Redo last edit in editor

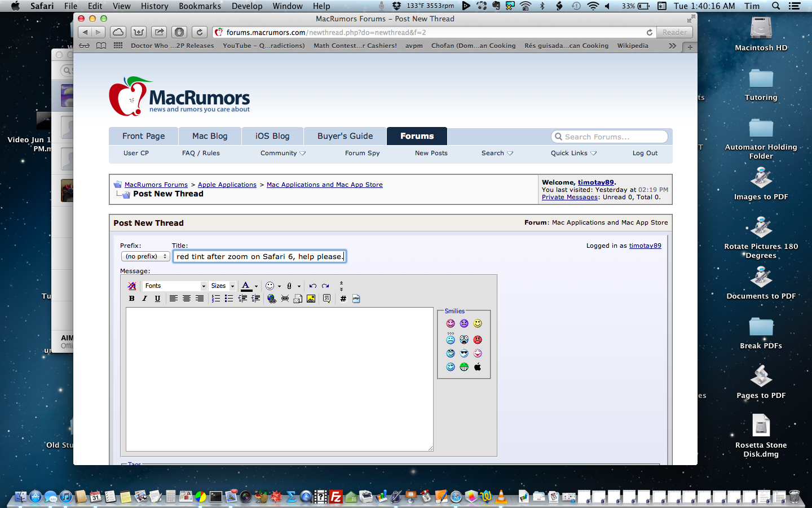[x=326, y=286]
